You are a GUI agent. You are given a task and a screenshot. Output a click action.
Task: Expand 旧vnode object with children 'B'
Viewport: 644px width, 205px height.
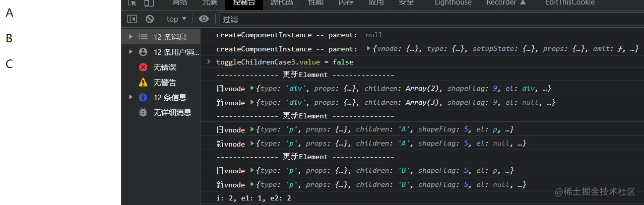[252, 171]
